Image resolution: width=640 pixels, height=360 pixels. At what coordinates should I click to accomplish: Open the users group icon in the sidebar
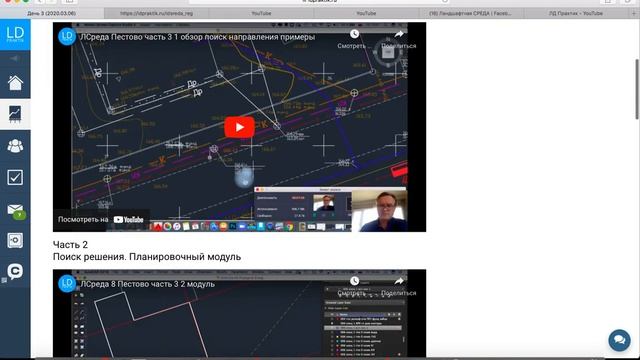(15, 146)
